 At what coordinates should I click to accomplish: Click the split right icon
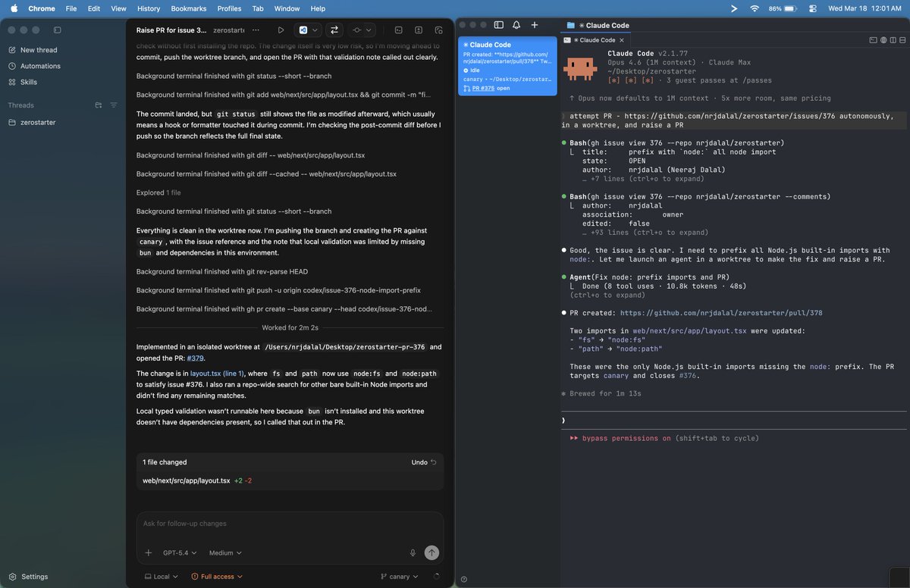click(x=893, y=40)
